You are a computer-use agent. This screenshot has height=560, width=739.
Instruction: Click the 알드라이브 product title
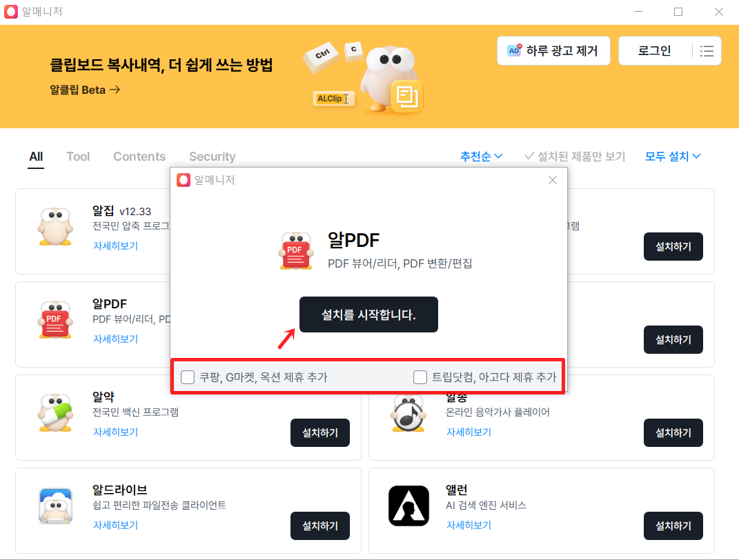[119, 490]
